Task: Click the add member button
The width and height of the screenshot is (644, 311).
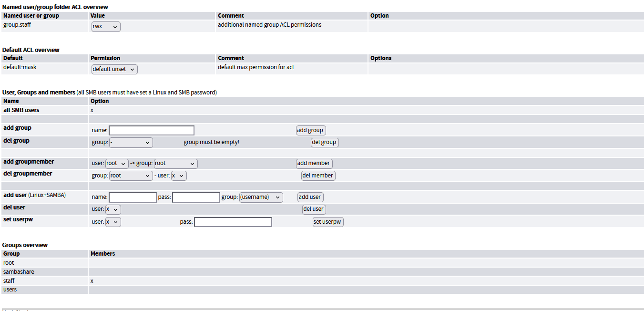Action: [314, 164]
